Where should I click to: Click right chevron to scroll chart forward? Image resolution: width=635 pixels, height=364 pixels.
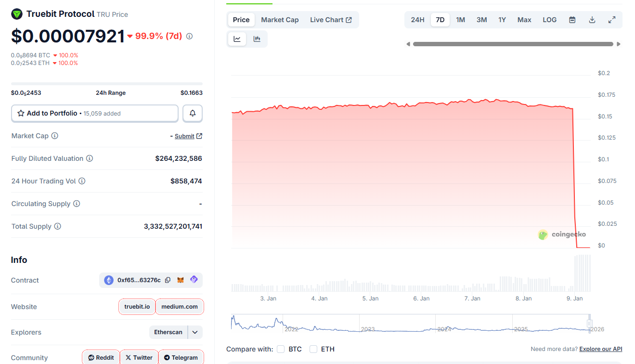pyautogui.click(x=619, y=43)
